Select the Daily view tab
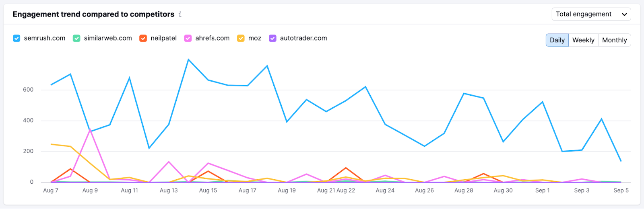Screen dimensions: 644x209 click(x=557, y=40)
